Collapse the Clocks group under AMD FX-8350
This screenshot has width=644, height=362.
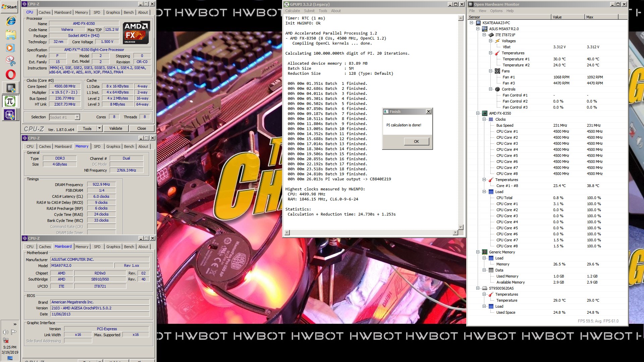point(484,119)
